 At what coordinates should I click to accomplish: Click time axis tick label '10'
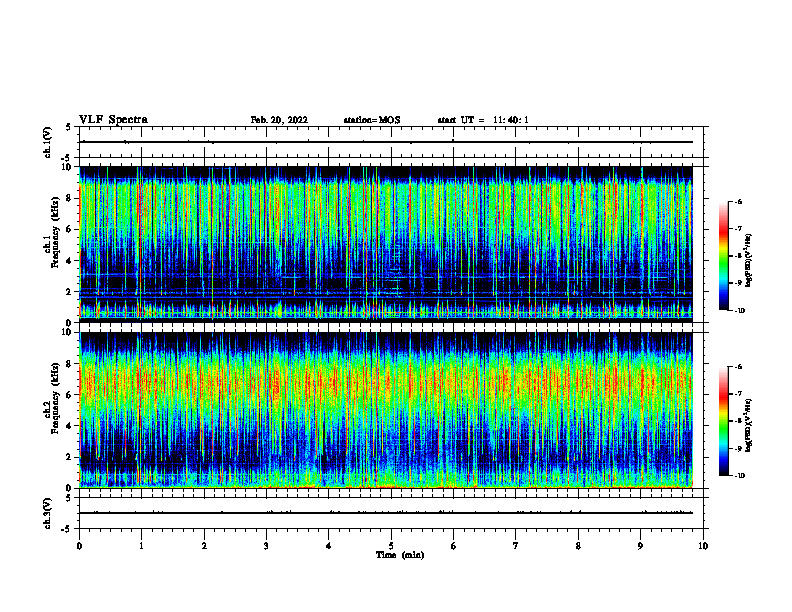click(703, 546)
